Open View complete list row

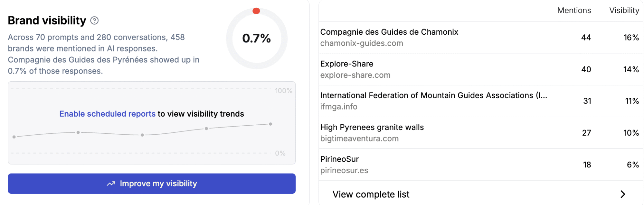point(371,194)
